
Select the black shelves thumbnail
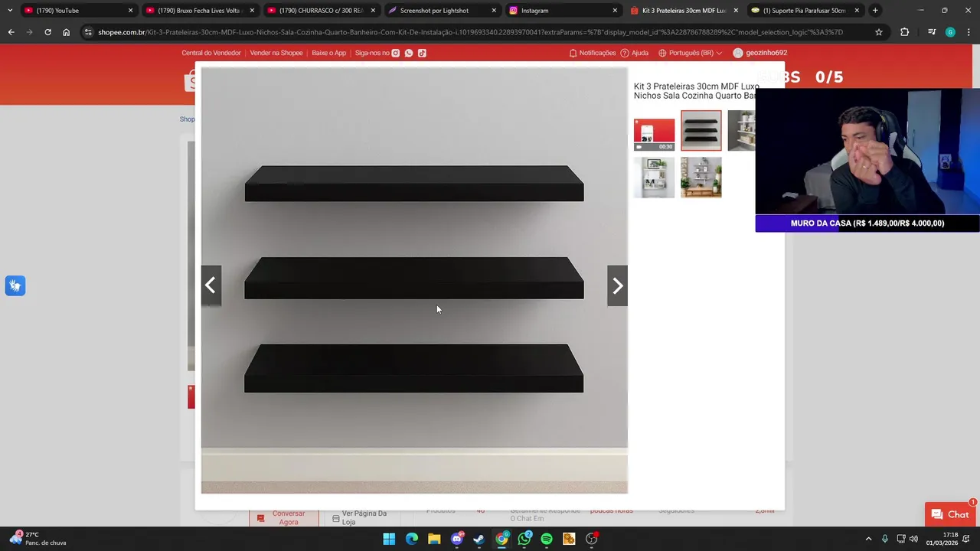pos(701,131)
